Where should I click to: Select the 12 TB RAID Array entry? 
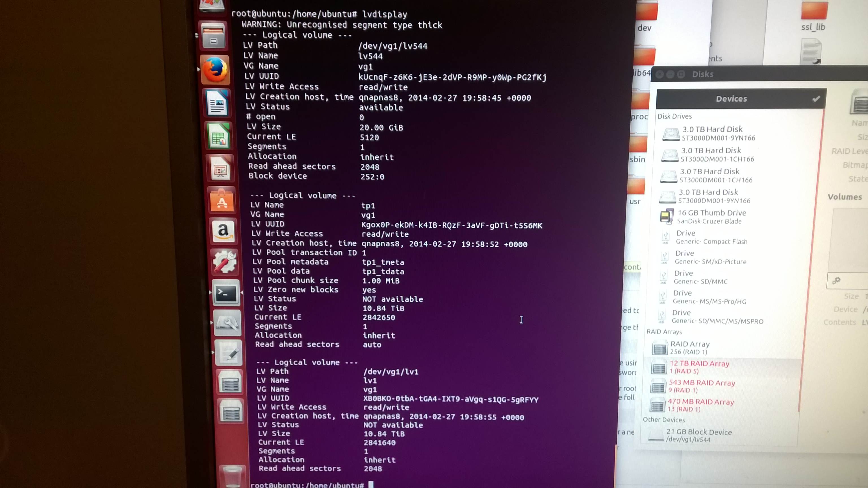coord(723,367)
